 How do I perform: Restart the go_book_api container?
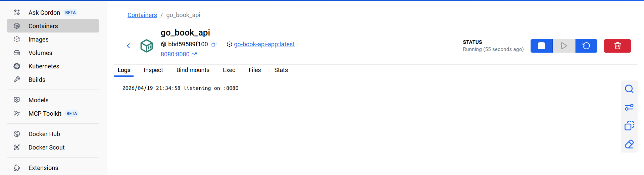586,46
